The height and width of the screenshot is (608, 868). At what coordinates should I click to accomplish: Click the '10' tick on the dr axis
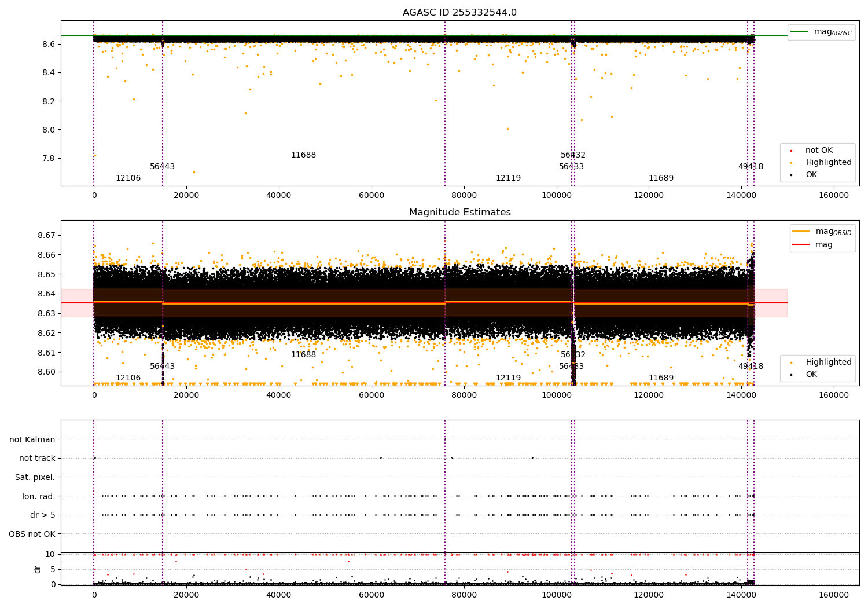click(x=50, y=554)
